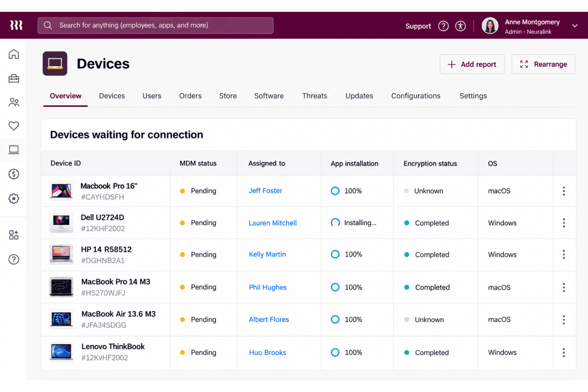Open the people icon in sidebar
The width and height of the screenshot is (588, 392).
[x=14, y=102]
